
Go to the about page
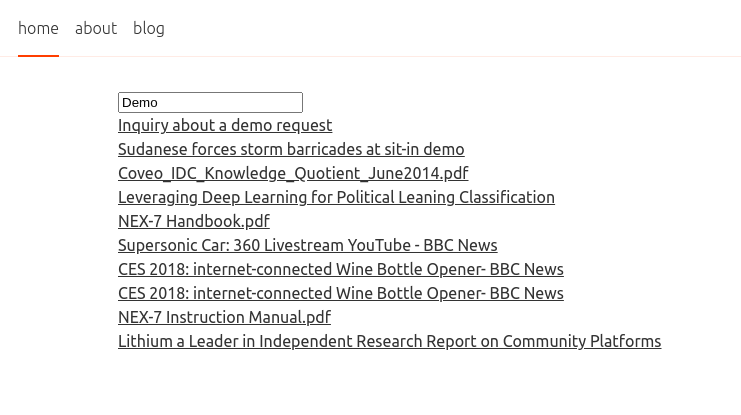[x=96, y=28]
